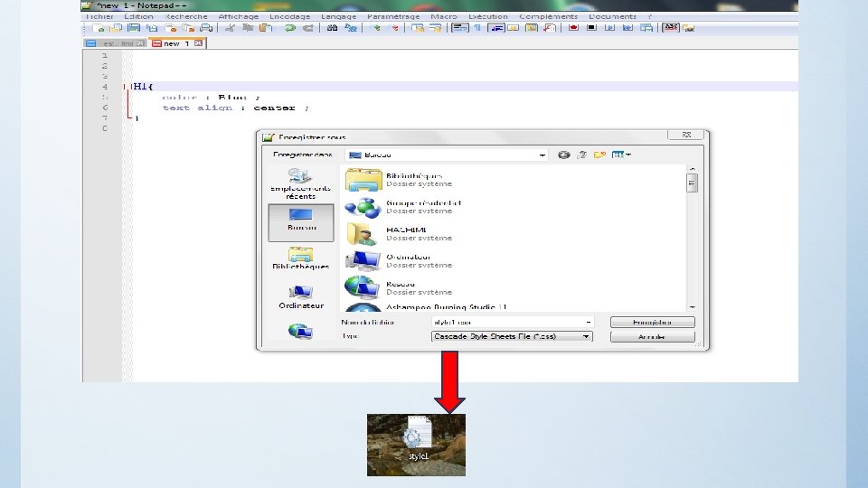The image size is (868, 488).
Task: Click the Close All toolbar icon
Action: 188,28
